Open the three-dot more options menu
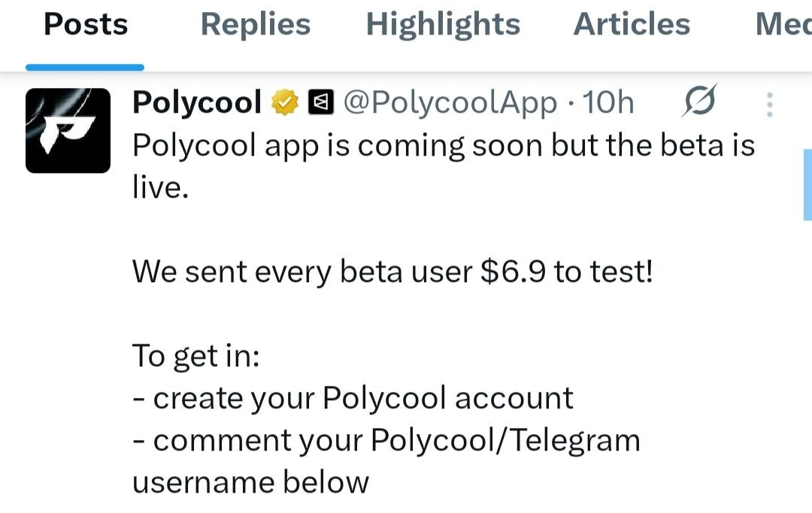This screenshot has width=812, height=513. tap(769, 105)
